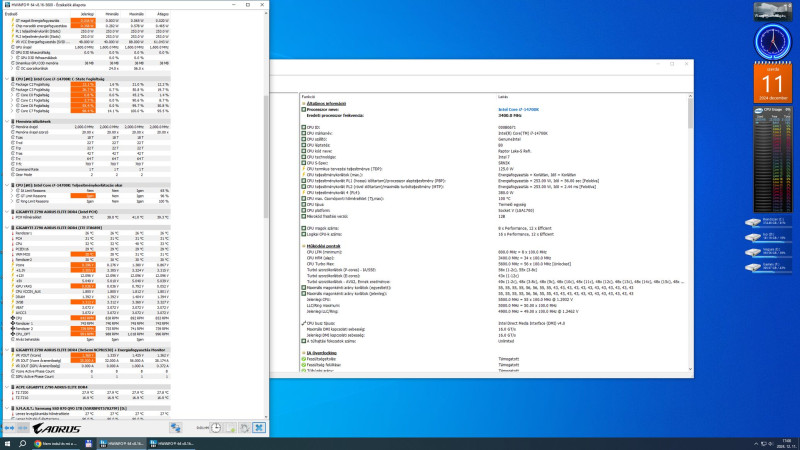Click the fan icon of Rendszer 1 row

[x=13, y=323]
